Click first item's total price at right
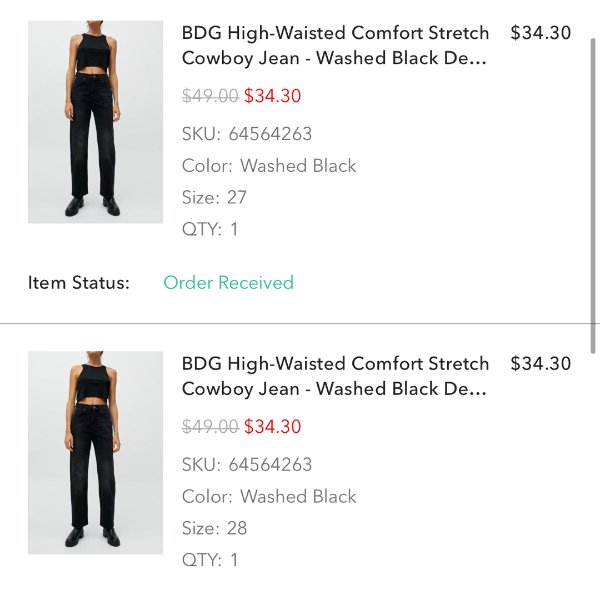Screen dimensions: 600x600 tap(541, 33)
